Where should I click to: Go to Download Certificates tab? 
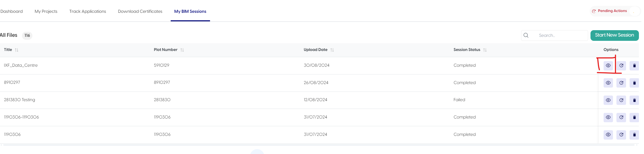(x=140, y=11)
